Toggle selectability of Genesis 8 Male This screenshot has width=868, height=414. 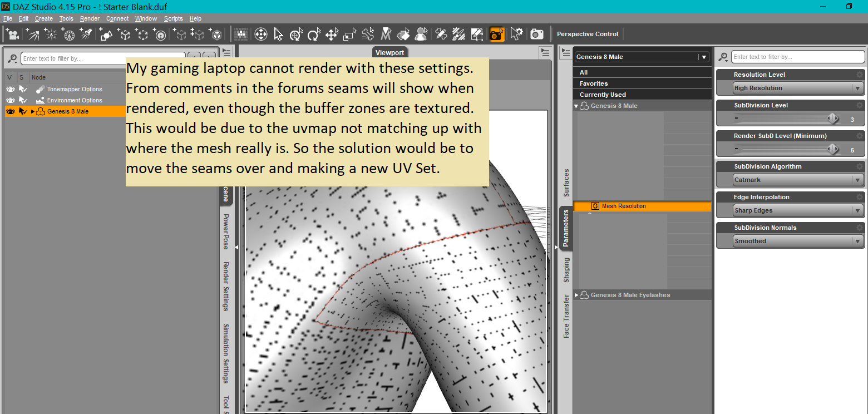point(23,111)
